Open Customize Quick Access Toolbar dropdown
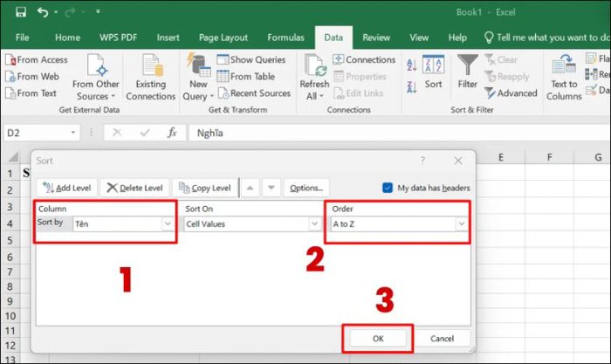The image size is (611, 364). (x=98, y=11)
